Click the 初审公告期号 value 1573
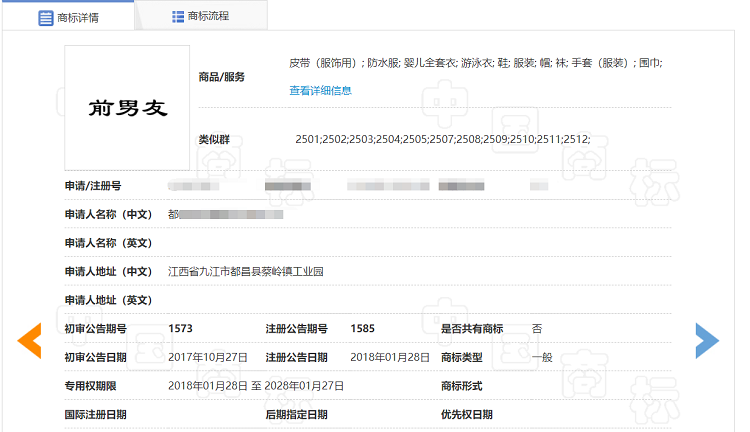 [x=180, y=328]
